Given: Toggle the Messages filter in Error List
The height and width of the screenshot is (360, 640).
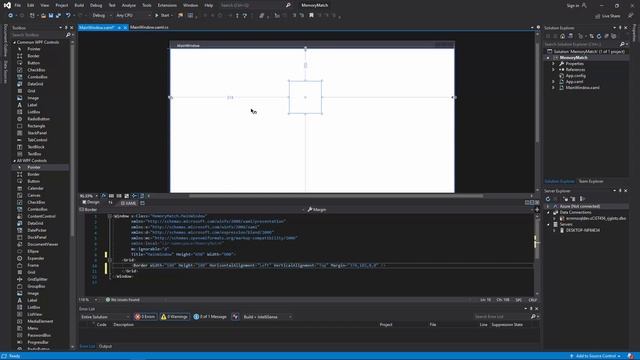Looking at the screenshot, I should tap(210, 317).
